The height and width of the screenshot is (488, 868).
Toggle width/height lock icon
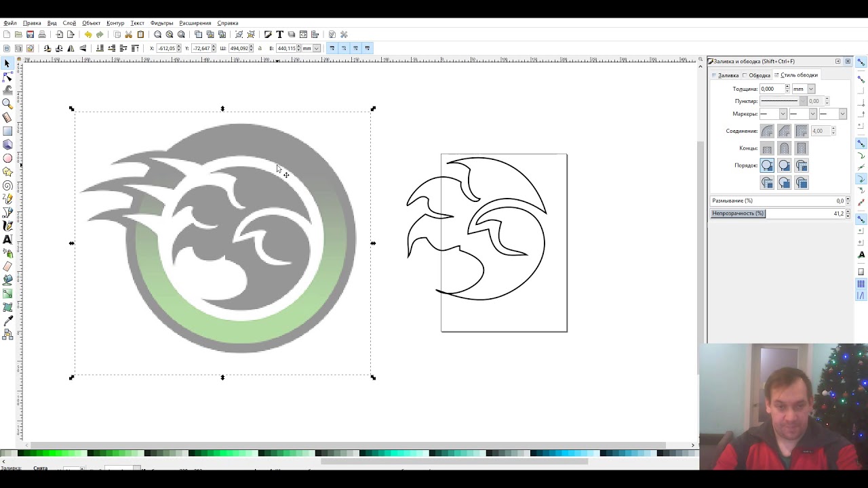pos(260,48)
